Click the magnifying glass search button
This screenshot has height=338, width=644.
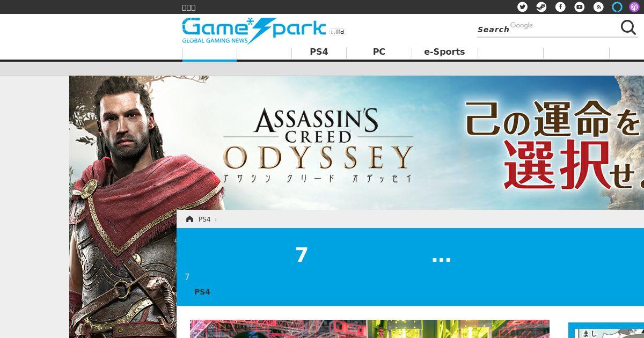tap(628, 27)
